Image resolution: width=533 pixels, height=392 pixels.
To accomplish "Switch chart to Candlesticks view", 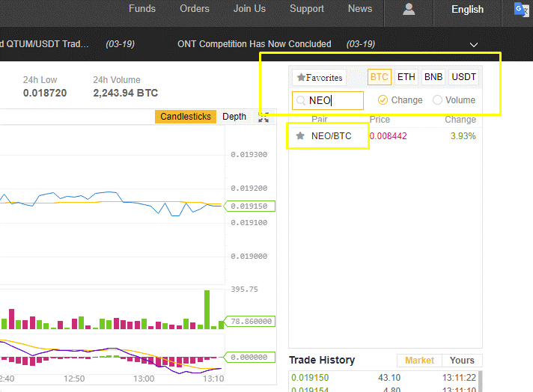I will coord(186,117).
